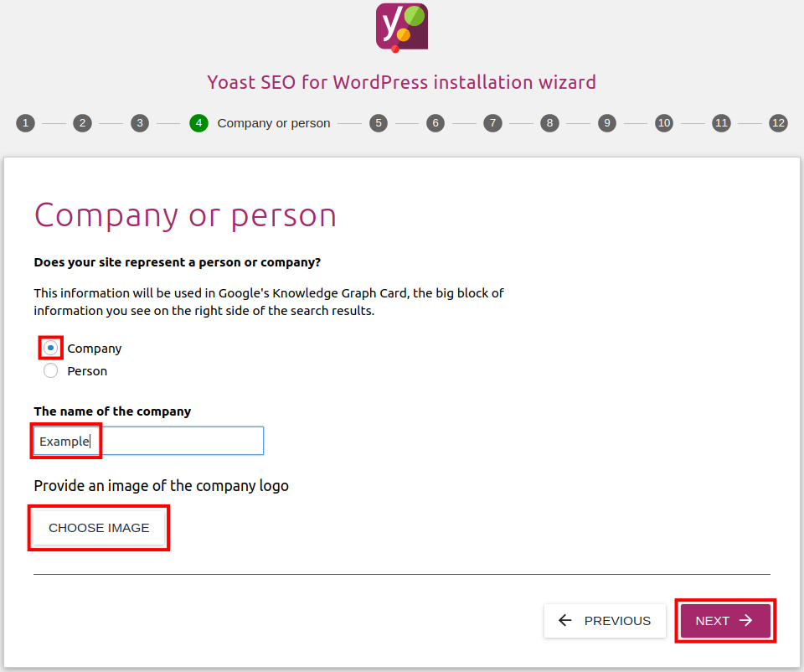Continue with the Next button

pos(725,621)
